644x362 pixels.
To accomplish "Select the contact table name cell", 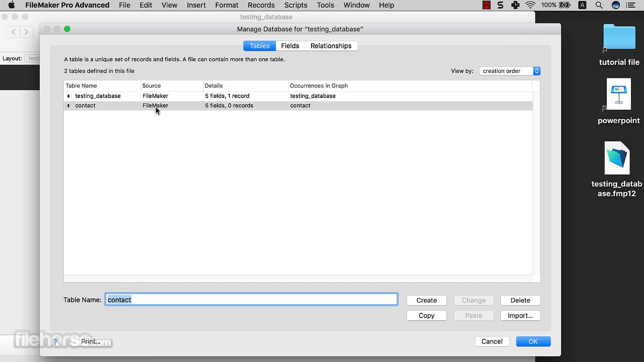I will tap(85, 106).
